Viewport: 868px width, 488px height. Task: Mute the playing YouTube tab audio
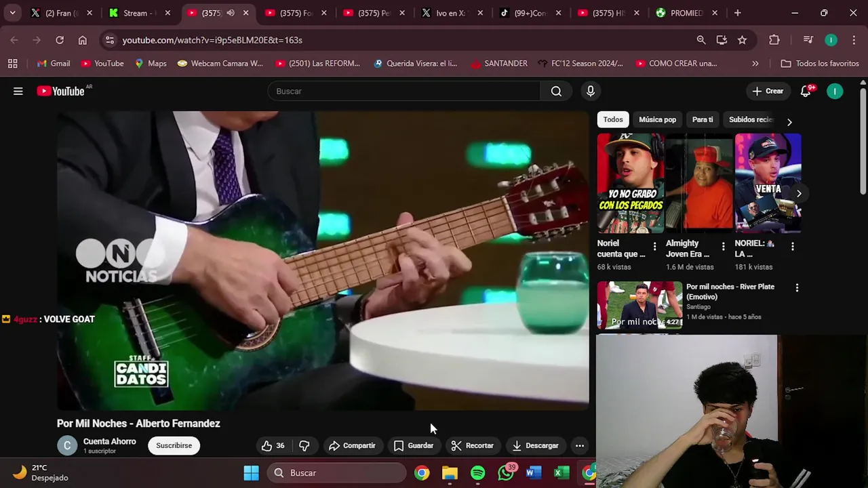(231, 13)
